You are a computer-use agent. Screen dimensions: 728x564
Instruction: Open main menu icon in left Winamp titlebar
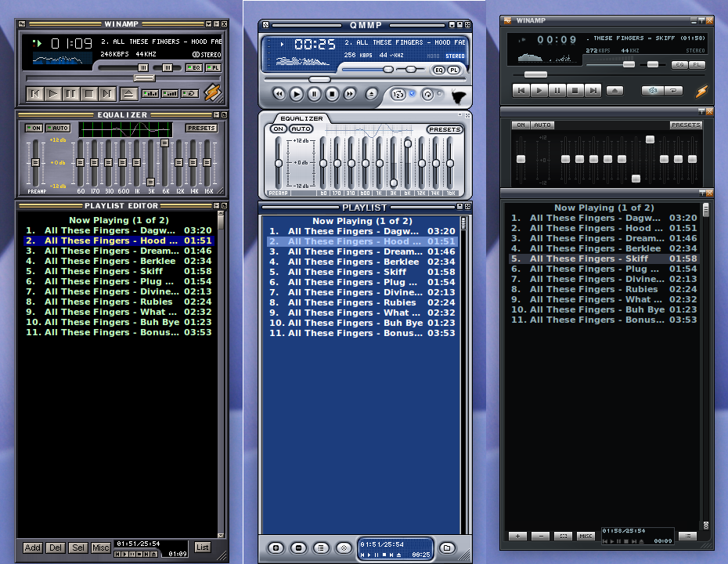pos(22,24)
